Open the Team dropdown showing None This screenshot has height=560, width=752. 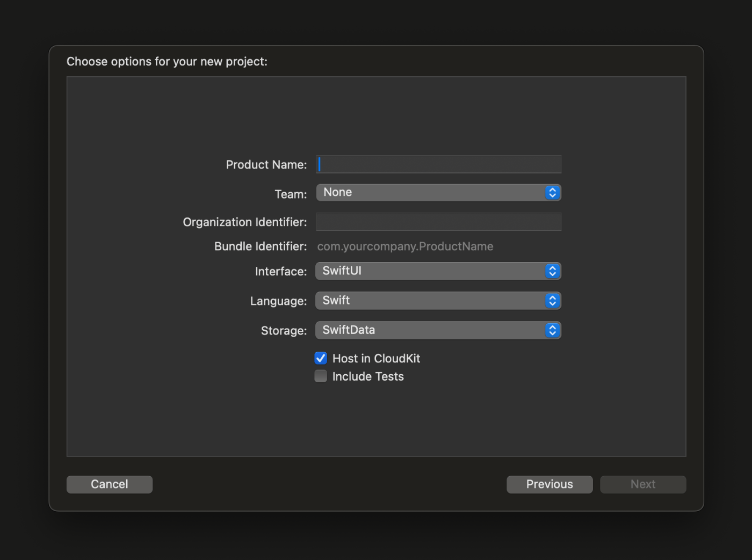tap(438, 193)
